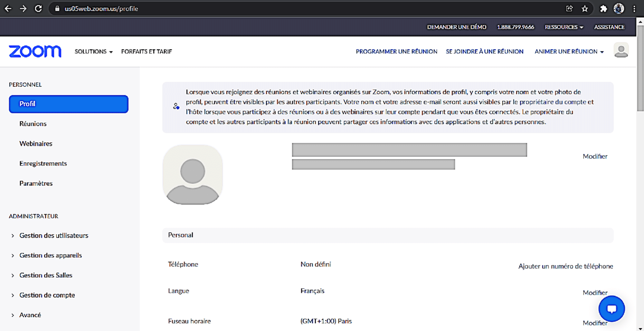Image resolution: width=644 pixels, height=331 pixels.
Task: Open the Ressources dropdown
Action: coord(564,27)
